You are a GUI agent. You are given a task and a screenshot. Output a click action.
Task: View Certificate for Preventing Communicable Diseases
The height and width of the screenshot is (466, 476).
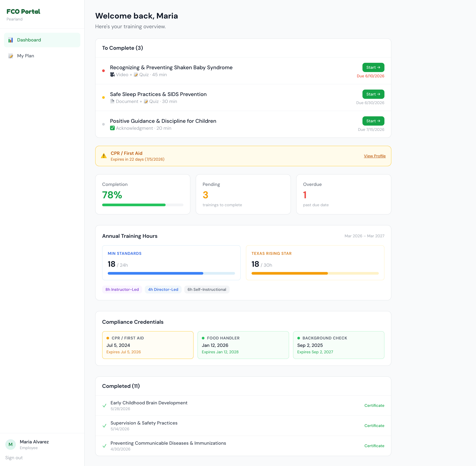pos(374,446)
